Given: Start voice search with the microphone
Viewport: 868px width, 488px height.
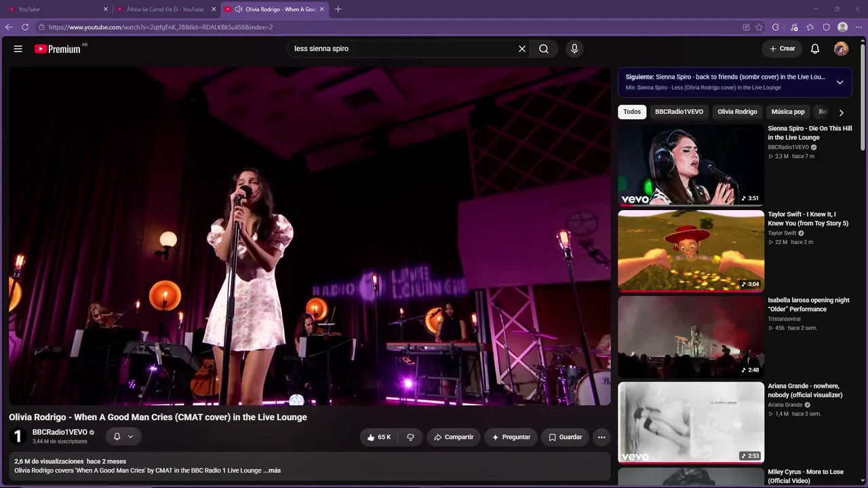Looking at the screenshot, I should click(574, 49).
